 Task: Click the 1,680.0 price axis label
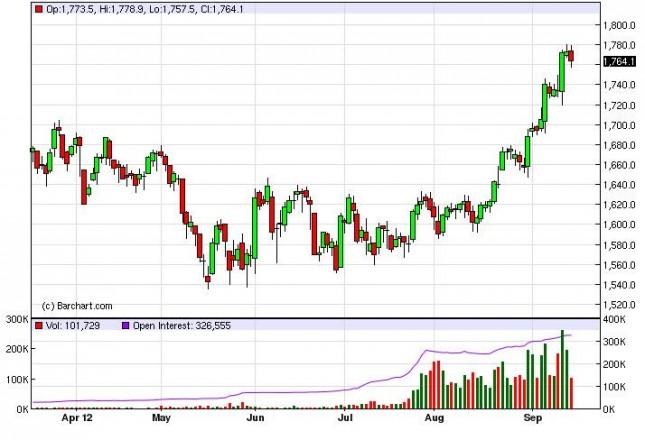(x=619, y=145)
